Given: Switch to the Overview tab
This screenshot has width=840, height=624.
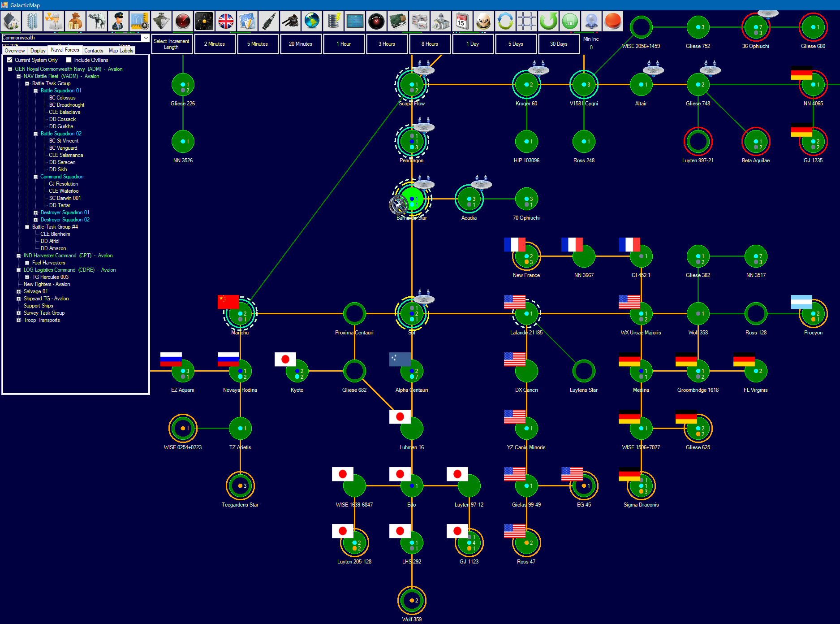Looking at the screenshot, I should pyautogui.click(x=15, y=51).
